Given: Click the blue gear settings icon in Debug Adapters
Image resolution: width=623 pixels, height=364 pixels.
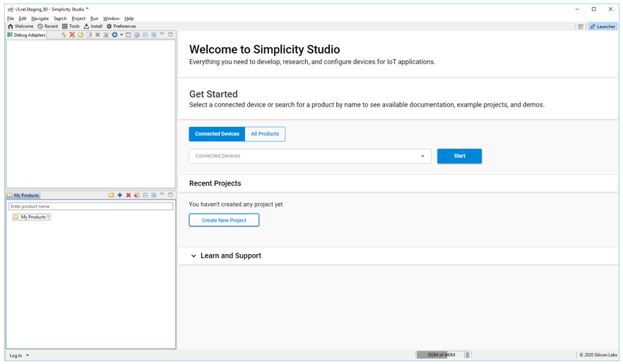Looking at the screenshot, I should point(114,35).
